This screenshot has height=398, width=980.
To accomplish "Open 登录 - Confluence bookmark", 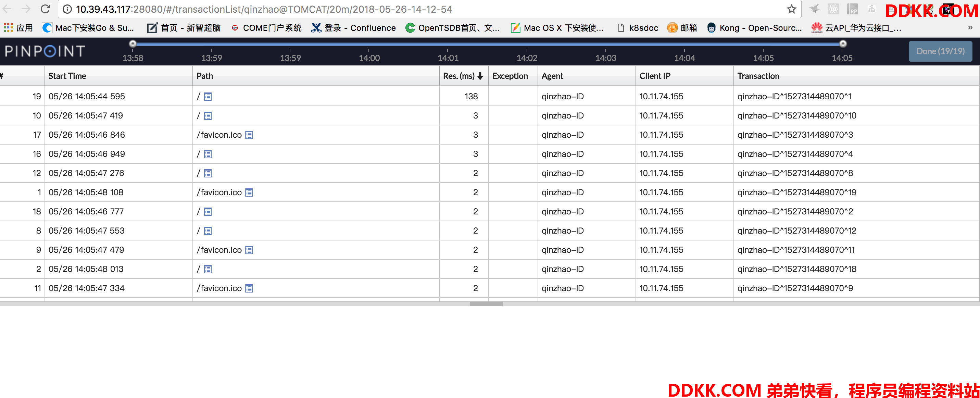I will (x=353, y=28).
